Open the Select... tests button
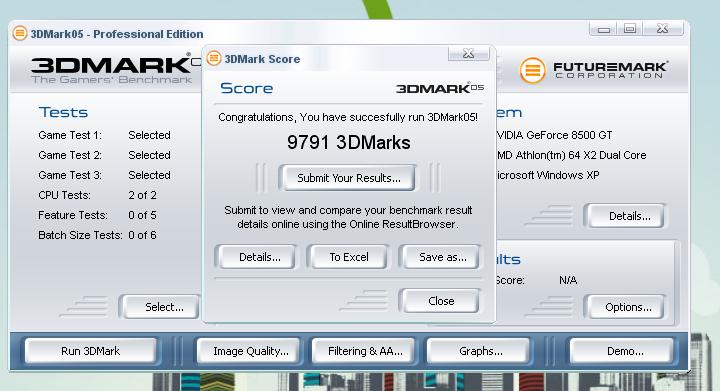Image resolution: width=720 pixels, height=391 pixels. [164, 307]
